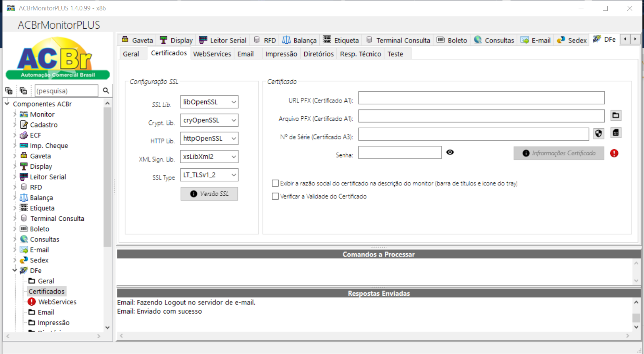
Task: Click the Respostas Enviadas horizontal scrollbar
Action: click(374, 335)
